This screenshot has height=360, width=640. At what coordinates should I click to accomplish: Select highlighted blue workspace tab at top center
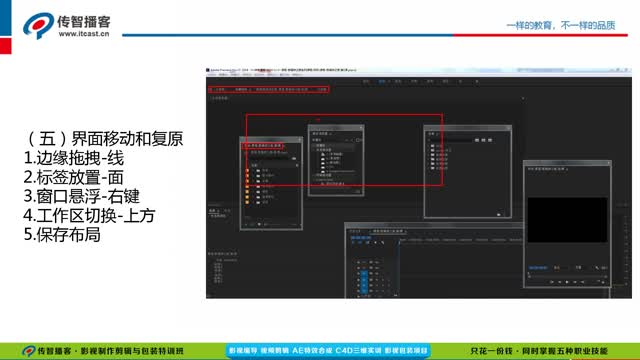[x=382, y=82]
